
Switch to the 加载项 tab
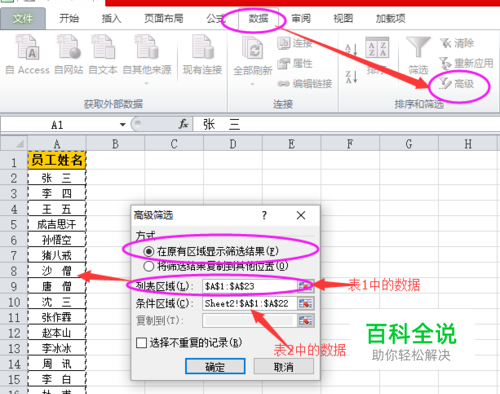coord(390,19)
